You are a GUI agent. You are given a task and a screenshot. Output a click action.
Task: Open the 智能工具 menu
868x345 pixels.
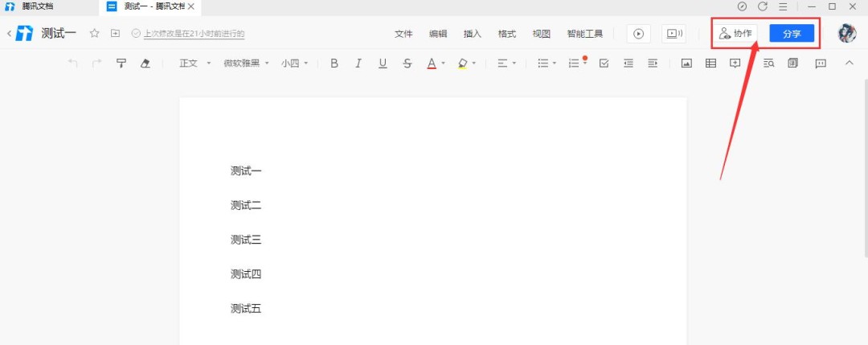pos(584,34)
